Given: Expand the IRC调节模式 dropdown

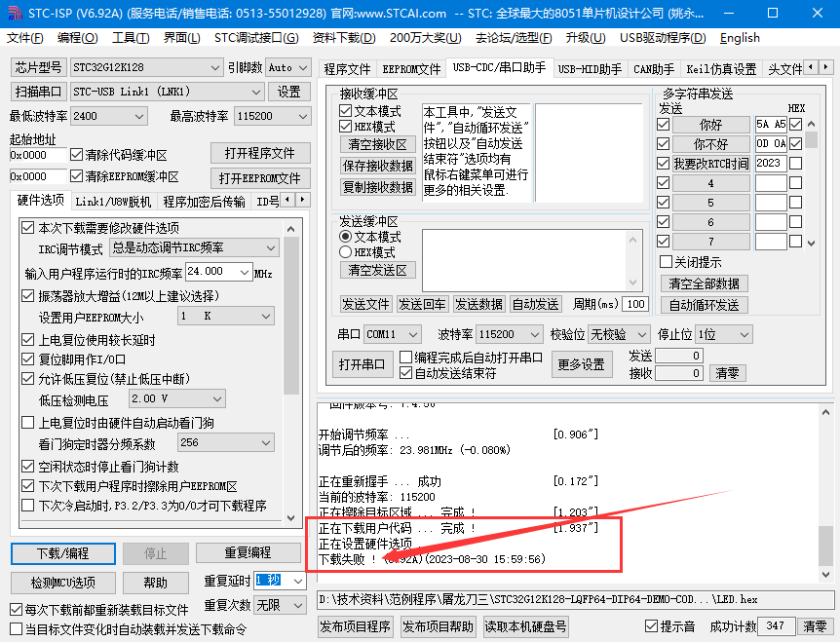Looking at the screenshot, I should click(271, 247).
